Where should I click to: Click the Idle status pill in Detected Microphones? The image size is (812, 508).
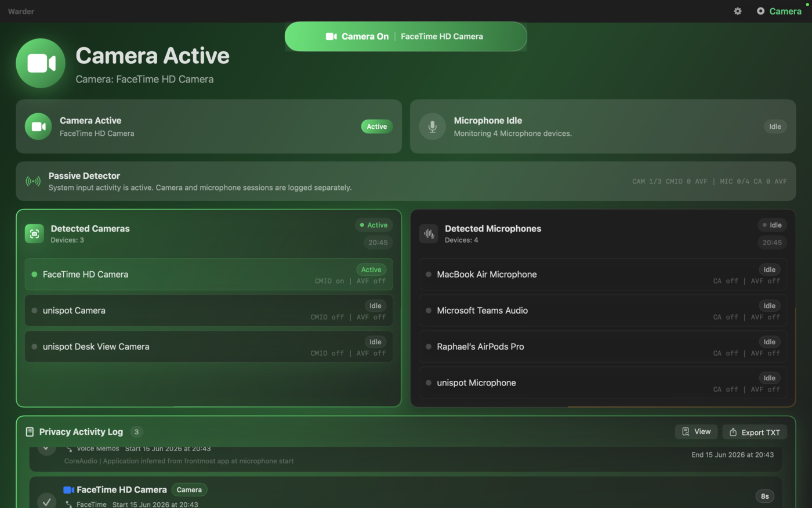(x=772, y=225)
